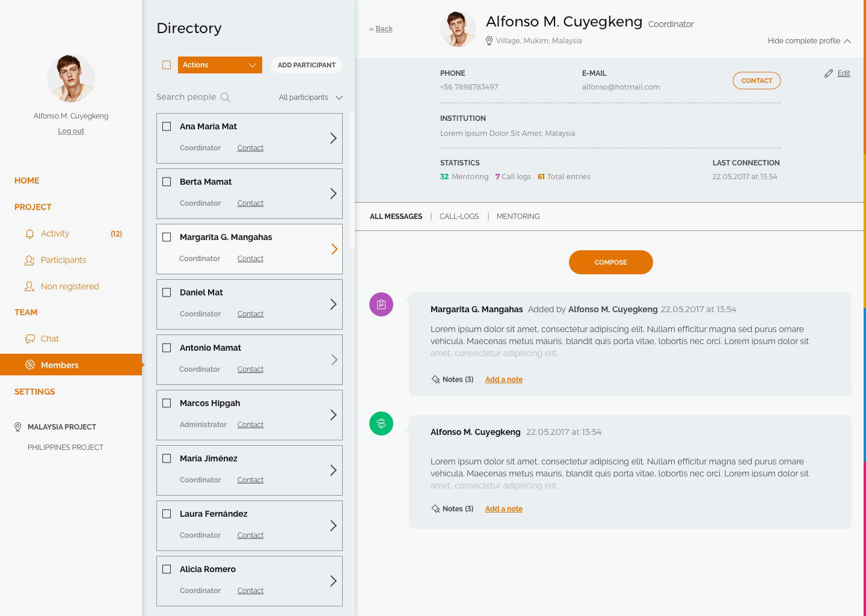Click the email alfonso@hotmail.com
This screenshot has height=616, width=866.
[x=621, y=87]
